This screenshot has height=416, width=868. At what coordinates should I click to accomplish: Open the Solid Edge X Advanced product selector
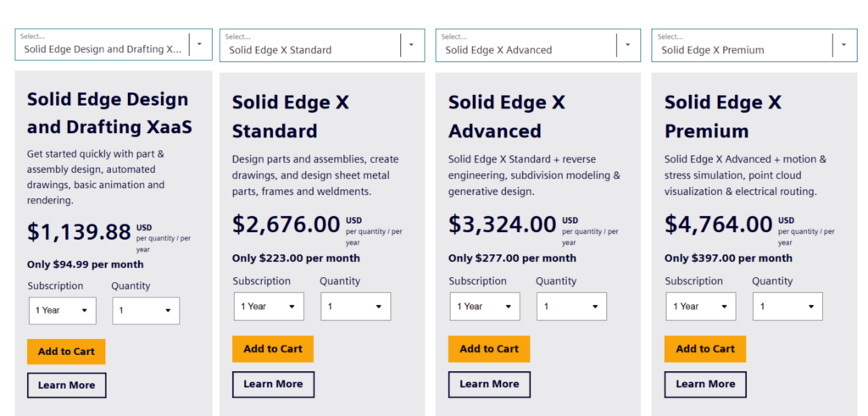537,45
